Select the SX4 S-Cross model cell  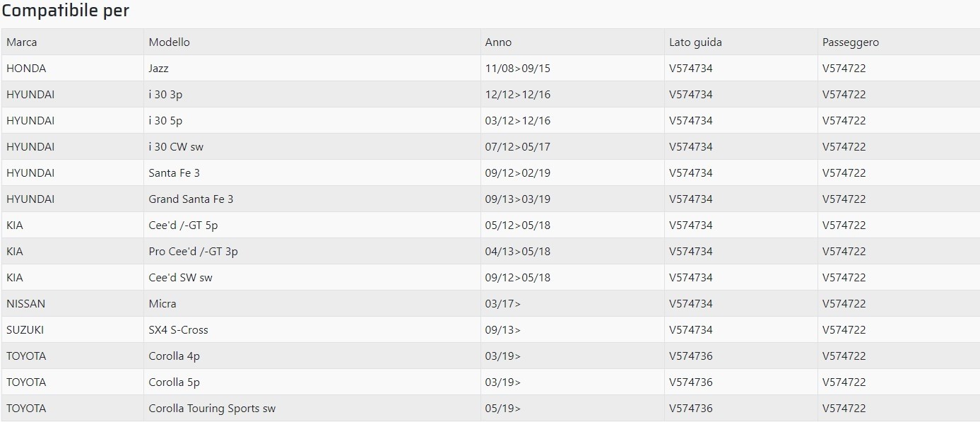178,330
